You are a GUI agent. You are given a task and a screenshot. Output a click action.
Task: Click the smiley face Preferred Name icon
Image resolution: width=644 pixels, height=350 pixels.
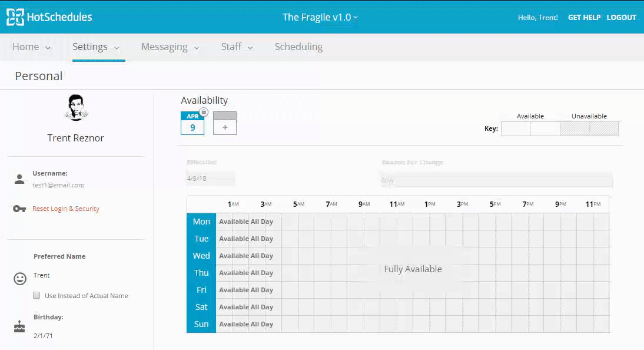[x=19, y=279]
